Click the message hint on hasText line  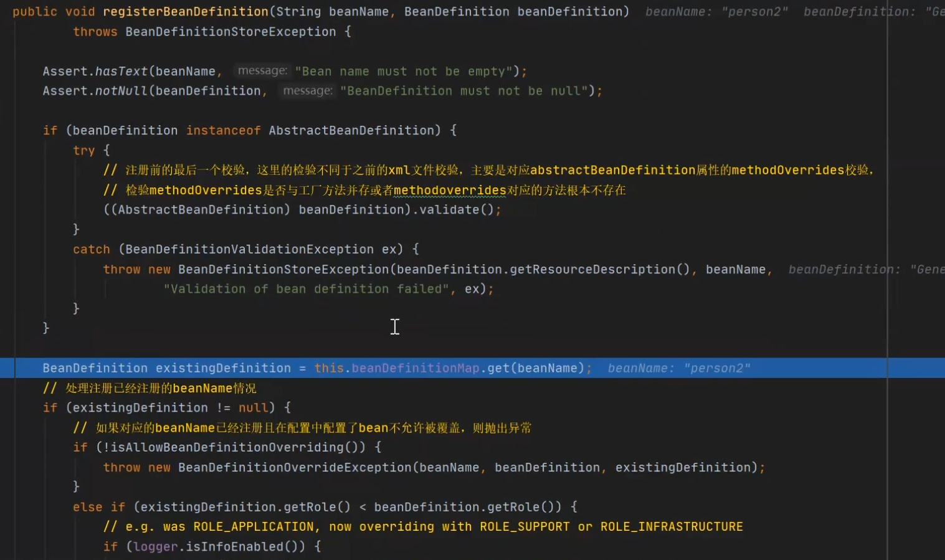[x=262, y=71]
